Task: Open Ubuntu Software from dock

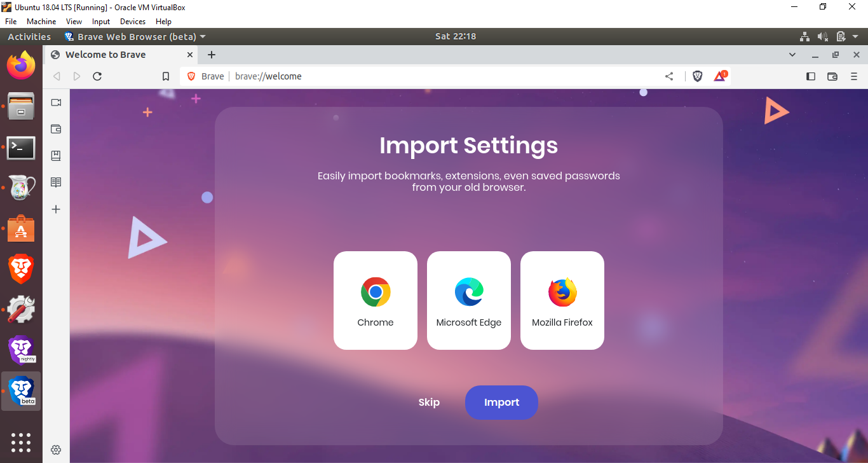Action: 21,228
